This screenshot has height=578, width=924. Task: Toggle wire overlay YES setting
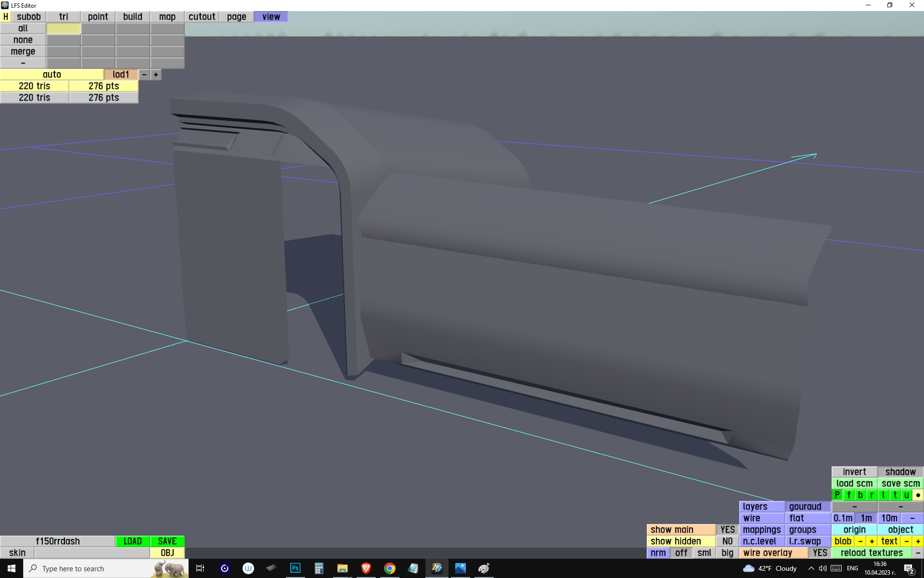click(820, 553)
